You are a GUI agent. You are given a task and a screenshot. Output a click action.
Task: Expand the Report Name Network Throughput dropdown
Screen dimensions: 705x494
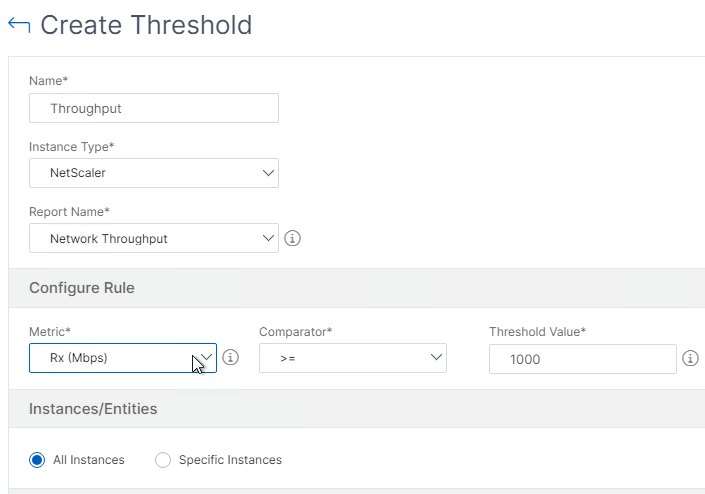pos(154,238)
